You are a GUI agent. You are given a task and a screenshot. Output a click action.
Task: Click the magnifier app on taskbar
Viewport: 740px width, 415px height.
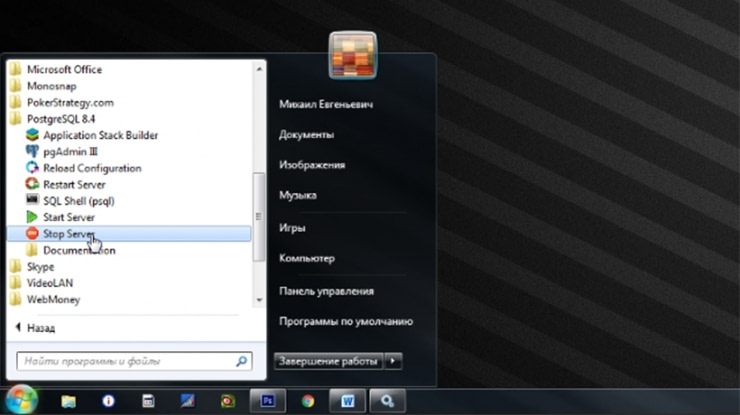click(x=387, y=401)
